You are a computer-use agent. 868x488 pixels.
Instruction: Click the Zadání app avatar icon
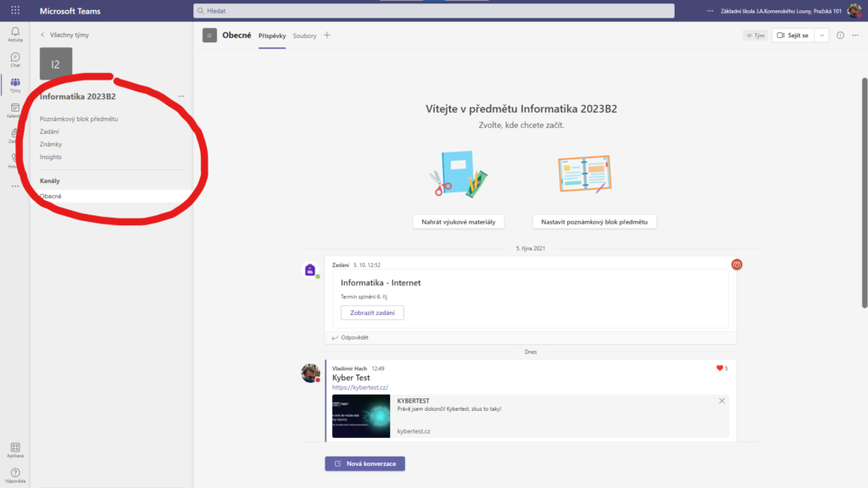[310, 270]
